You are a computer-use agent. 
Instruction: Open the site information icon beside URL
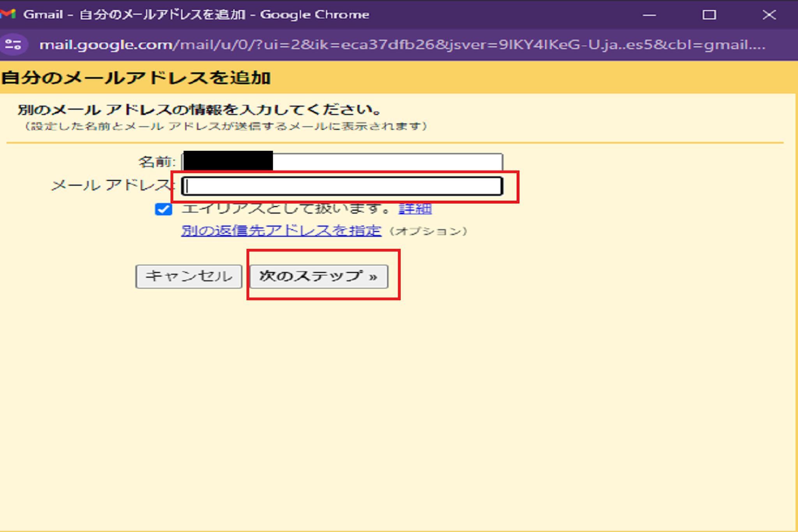pyautogui.click(x=14, y=44)
